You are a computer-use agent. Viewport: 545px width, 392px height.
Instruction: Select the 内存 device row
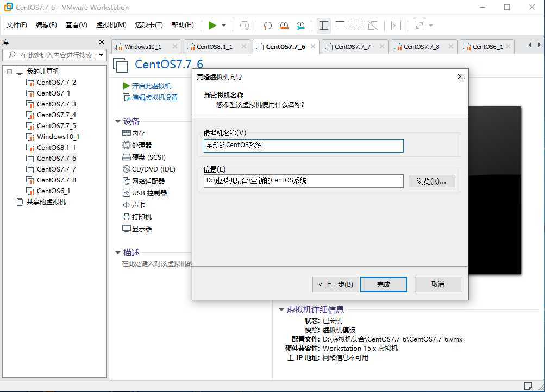134,134
